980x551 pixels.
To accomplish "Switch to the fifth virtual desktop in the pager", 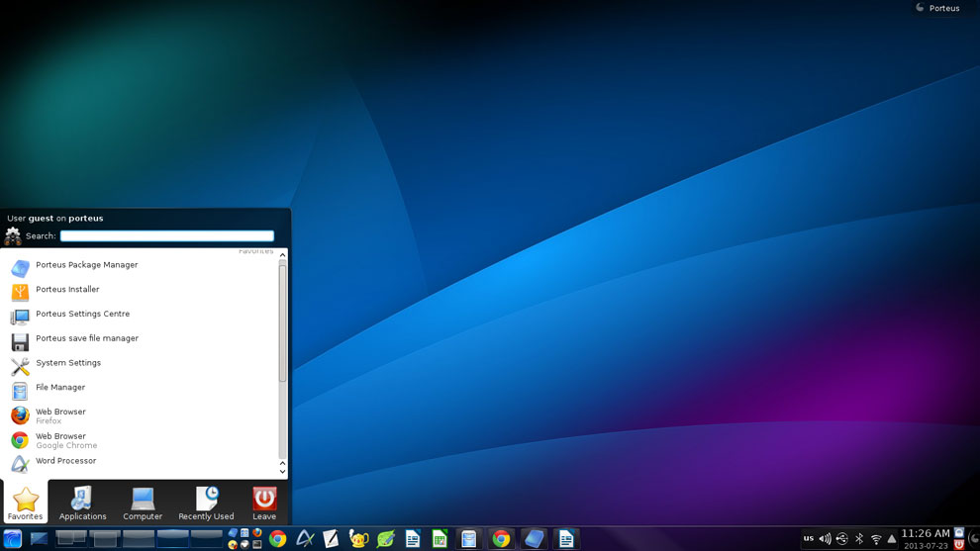I will 206,538.
